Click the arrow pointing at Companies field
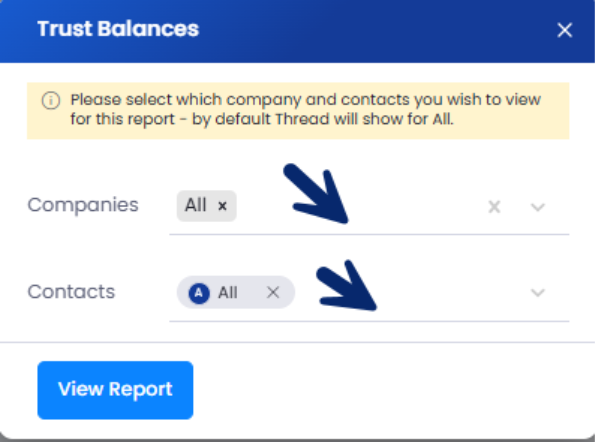The image size is (595, 442). point(316,194)
